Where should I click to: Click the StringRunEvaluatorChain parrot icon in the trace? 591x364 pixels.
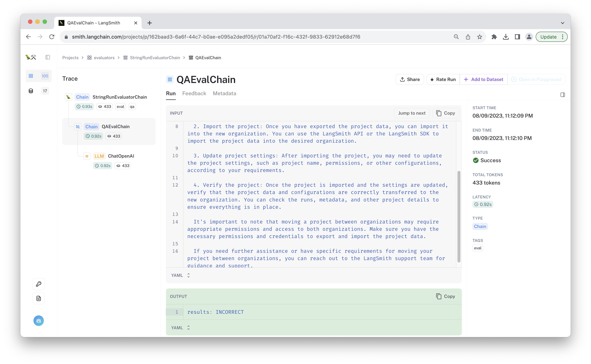[x=68, y=97]
